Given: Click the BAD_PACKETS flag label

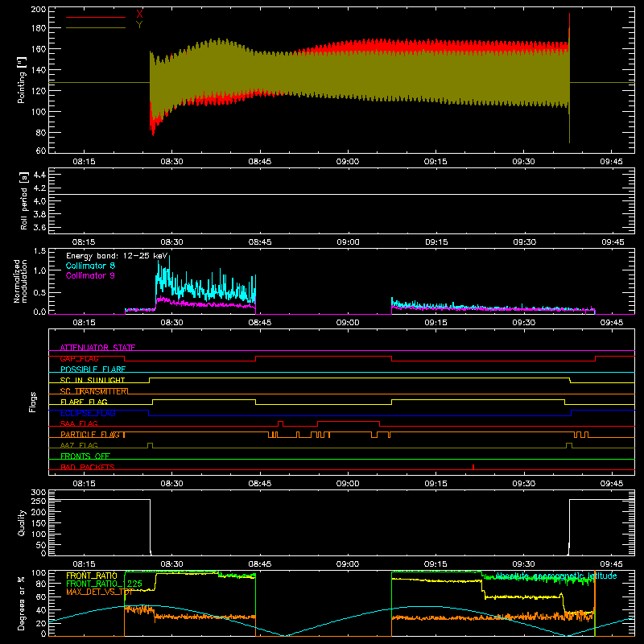Looking at the screenshot, I should point(88,467).
